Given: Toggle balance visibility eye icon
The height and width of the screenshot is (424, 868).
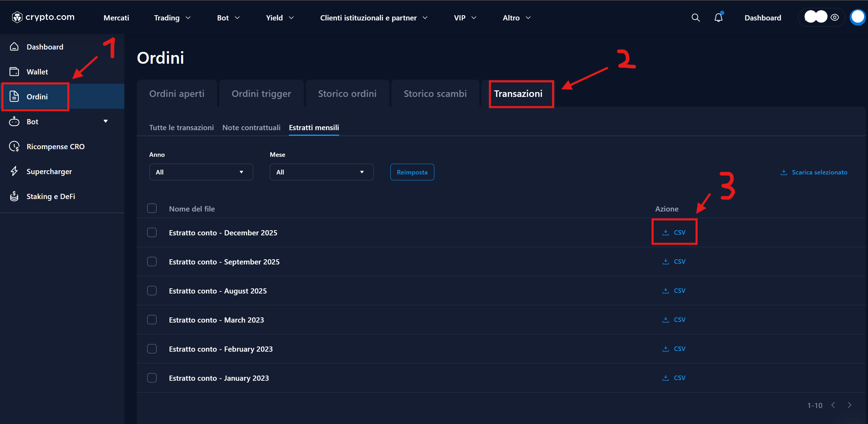Looking at the screenshot, I should point(835,17).
